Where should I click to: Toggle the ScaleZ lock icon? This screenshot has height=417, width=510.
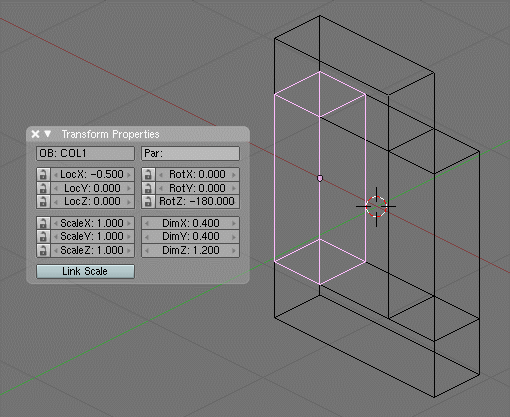tap(43, 250)
